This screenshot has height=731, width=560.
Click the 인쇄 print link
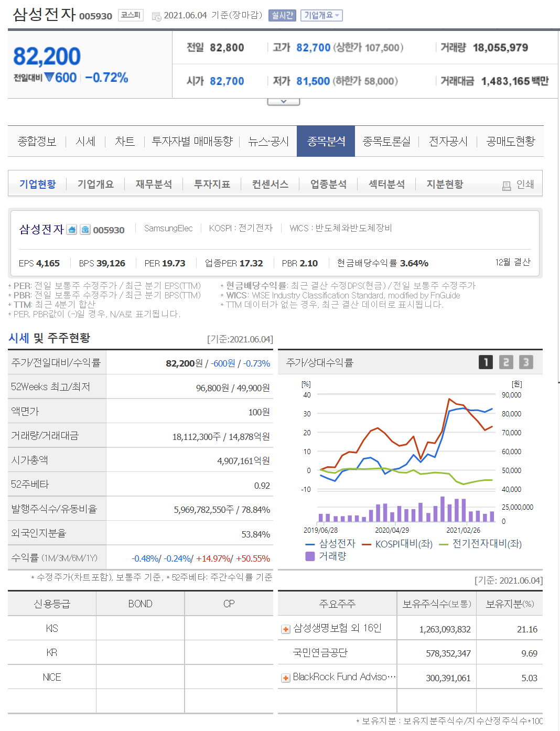pos(525,184)
